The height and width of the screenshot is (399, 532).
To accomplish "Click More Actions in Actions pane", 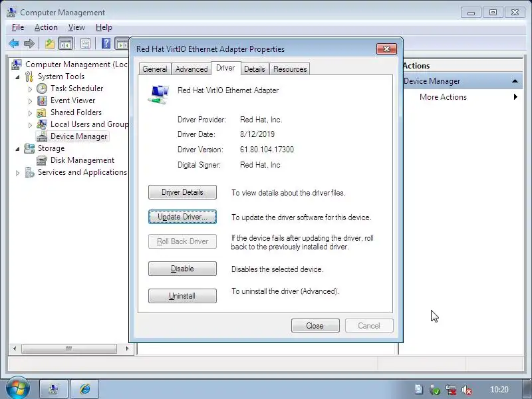I will (443, 97).
